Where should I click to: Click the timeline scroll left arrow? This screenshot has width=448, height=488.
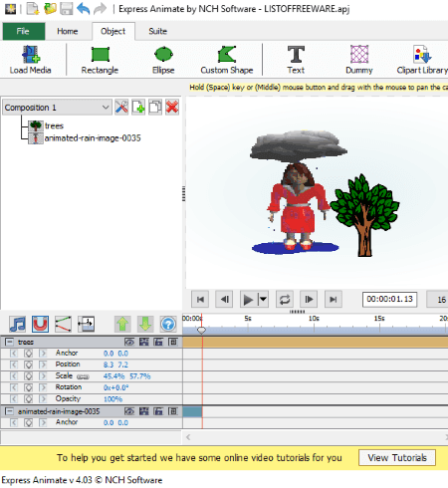tap(188, 437)
